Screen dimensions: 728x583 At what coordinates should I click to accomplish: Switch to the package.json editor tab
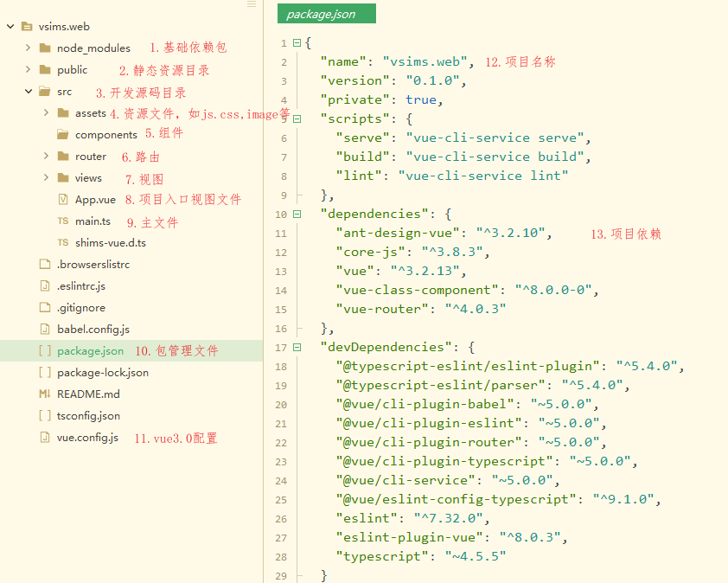pos(327,14)
